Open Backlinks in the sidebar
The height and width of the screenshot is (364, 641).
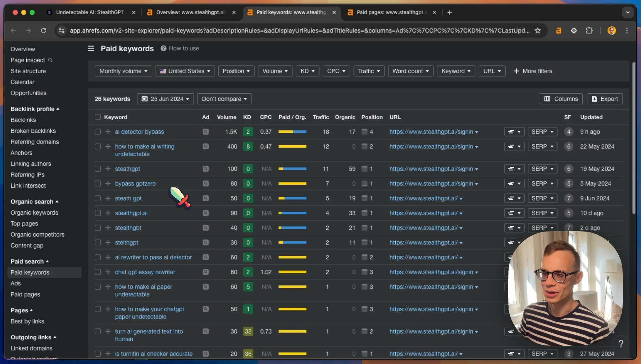(23, 120)
